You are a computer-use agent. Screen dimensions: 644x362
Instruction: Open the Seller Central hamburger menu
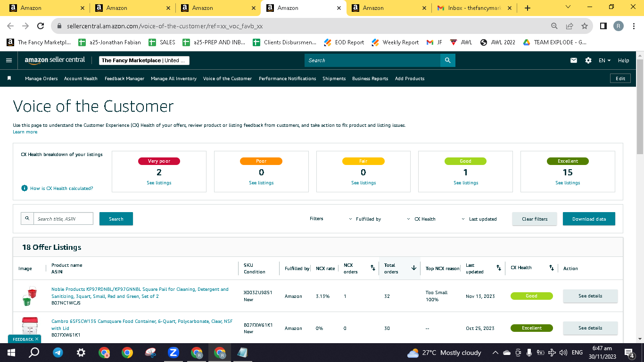pos(9,60)
